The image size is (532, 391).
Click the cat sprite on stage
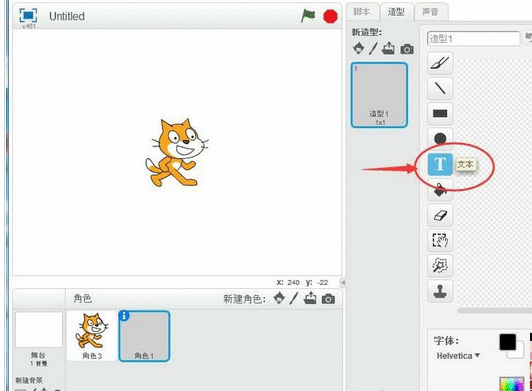176,153
